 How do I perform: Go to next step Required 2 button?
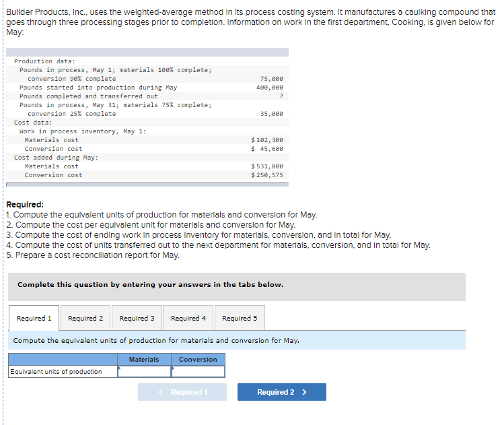pos(282,392)
